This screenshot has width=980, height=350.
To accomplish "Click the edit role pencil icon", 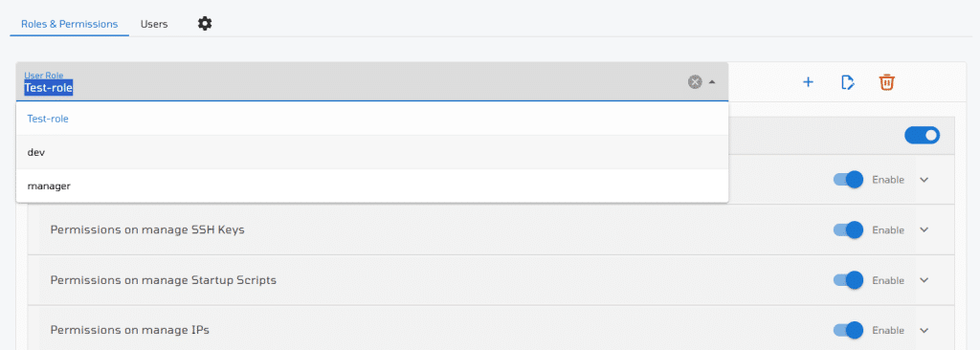I will (x=848, y=82).
